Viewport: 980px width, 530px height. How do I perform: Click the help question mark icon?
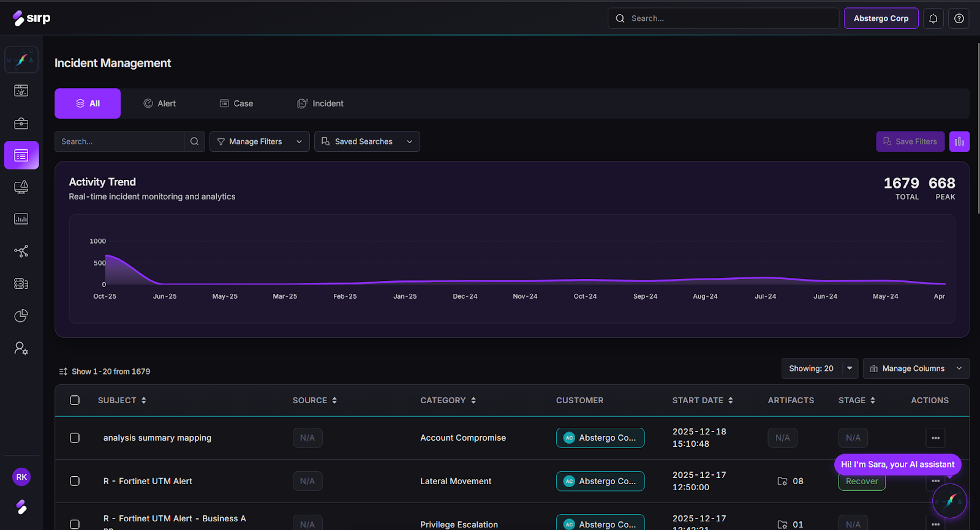959,18
